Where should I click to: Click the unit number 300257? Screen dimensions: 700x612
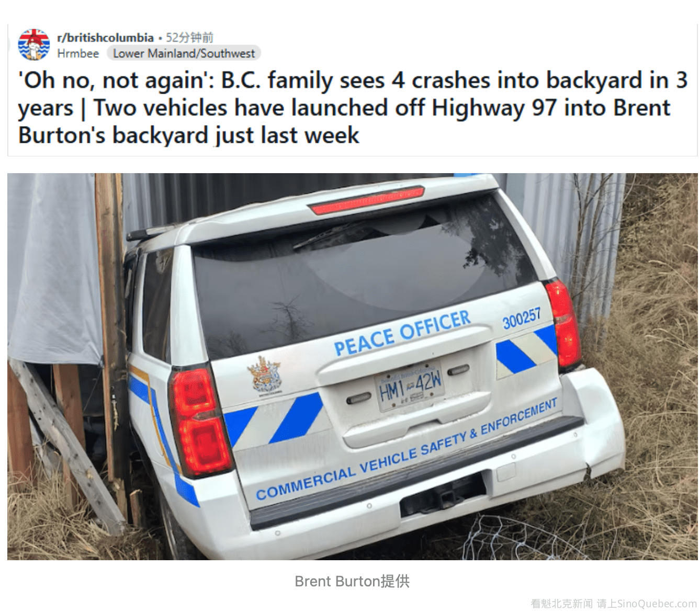[522, 319]
